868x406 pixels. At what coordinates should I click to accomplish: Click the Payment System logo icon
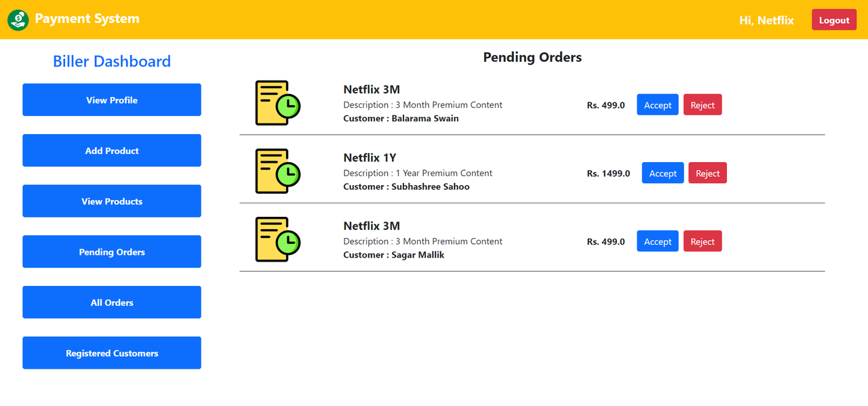(18, 20)
